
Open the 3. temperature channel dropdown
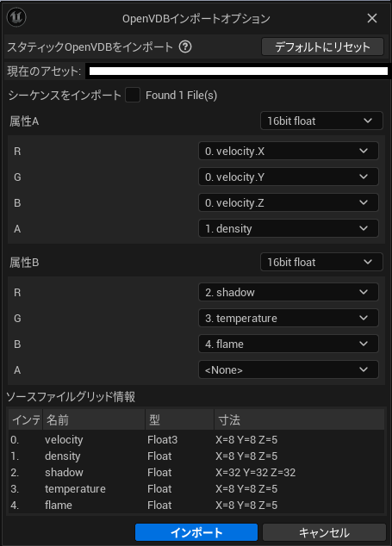288,318
